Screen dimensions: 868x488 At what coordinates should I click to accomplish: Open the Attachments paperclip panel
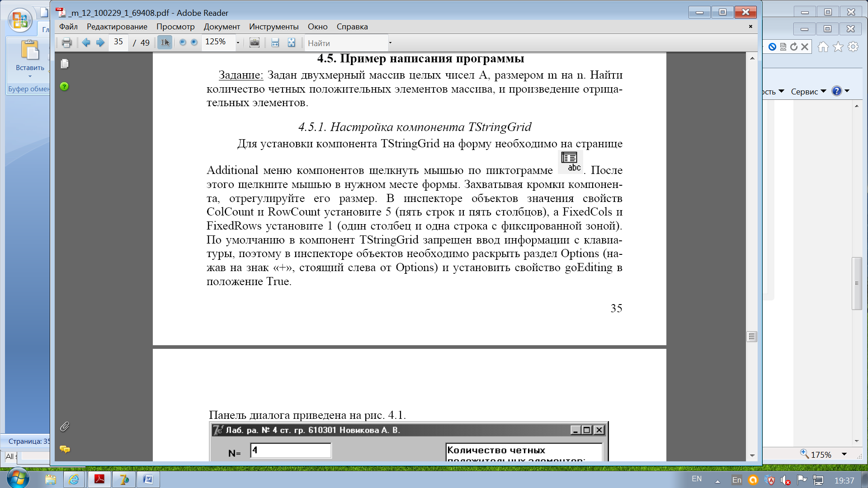point(65,427)
